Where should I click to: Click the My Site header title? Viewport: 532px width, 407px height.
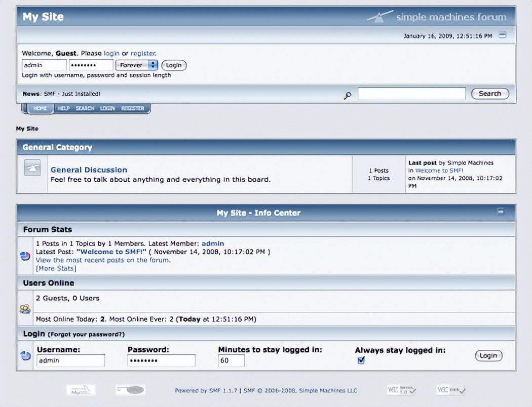(x=43, y=17)
